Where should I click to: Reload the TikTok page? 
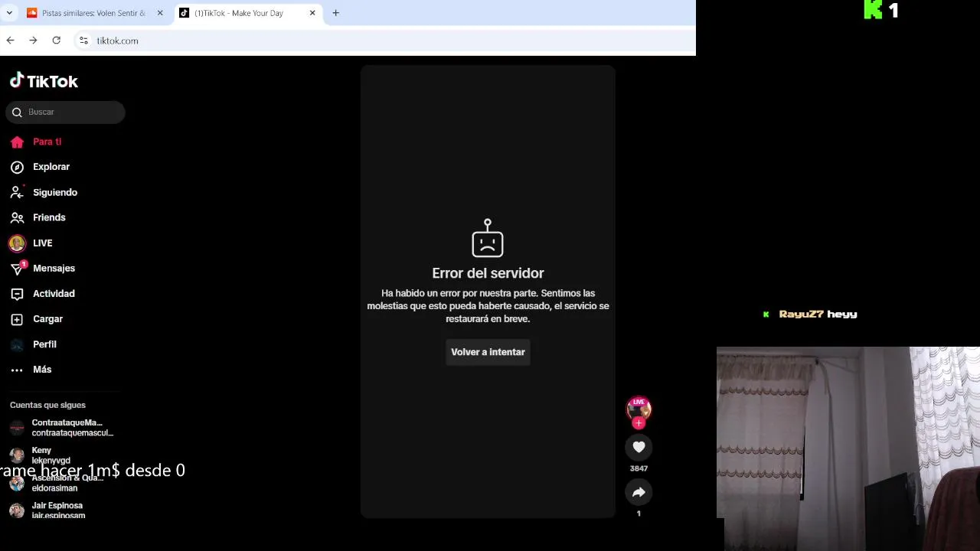(56, 41)
